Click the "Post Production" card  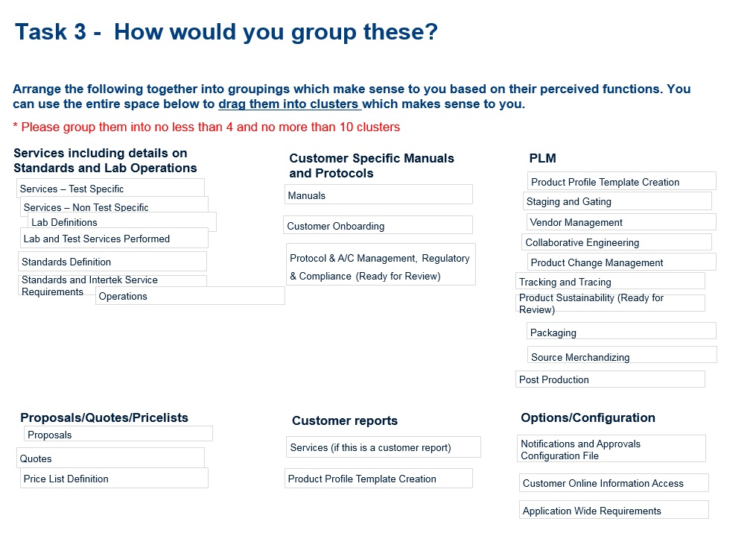[x=610, y=379]
